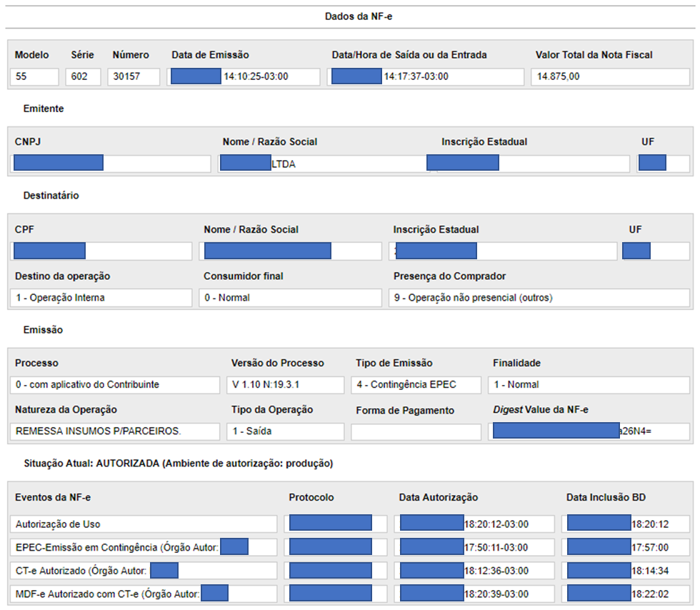Click the Versão do Processo field V 1.10 N:19.3.1
Image resolution: width=700 pixels, height=610 pixels.
tap(286, 384)
